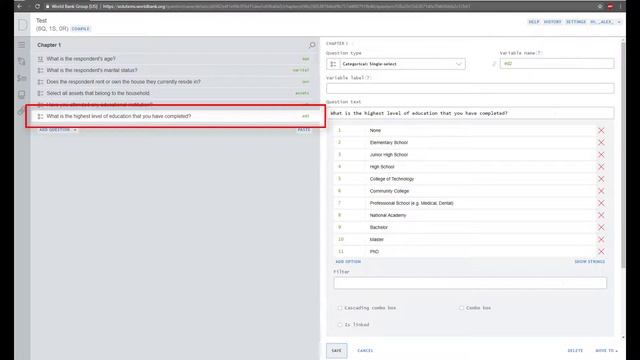This screenshot has width=640, height=360.
Task: Open the comments sidebar icon
Action: pyautogui.click(x=22, y=94)
